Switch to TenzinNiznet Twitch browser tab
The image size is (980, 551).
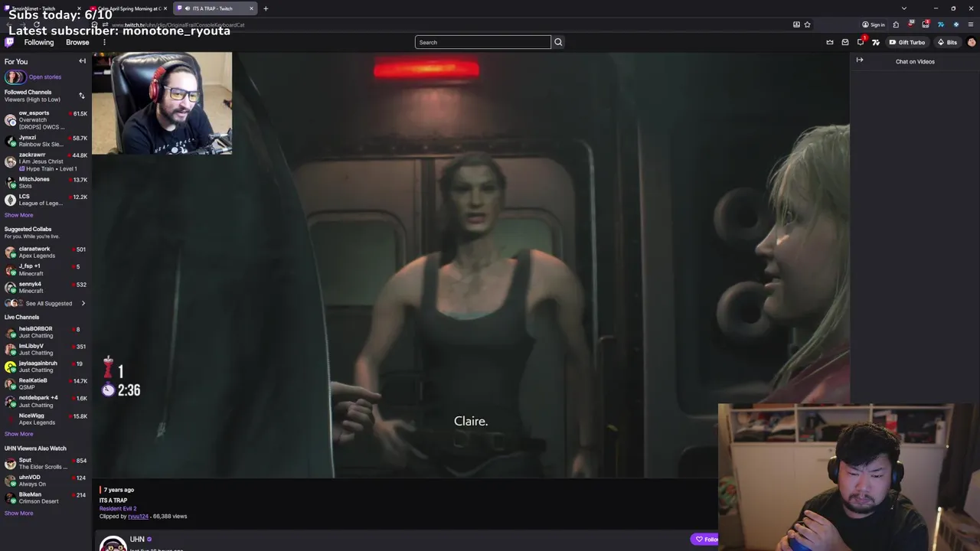44,8
